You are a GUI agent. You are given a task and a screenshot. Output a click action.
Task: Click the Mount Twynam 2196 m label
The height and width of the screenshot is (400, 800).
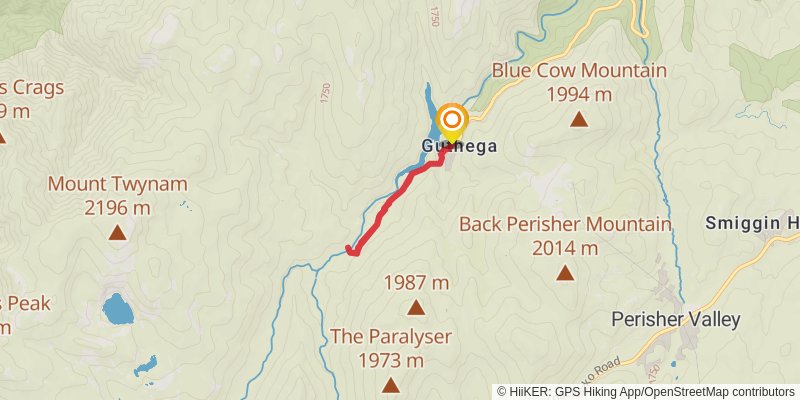coord(117,196)
